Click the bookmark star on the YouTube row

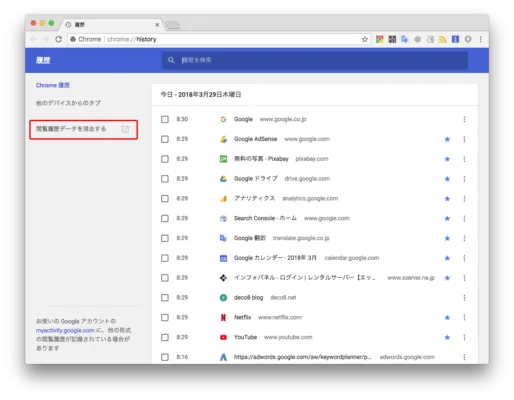point(447,337)
